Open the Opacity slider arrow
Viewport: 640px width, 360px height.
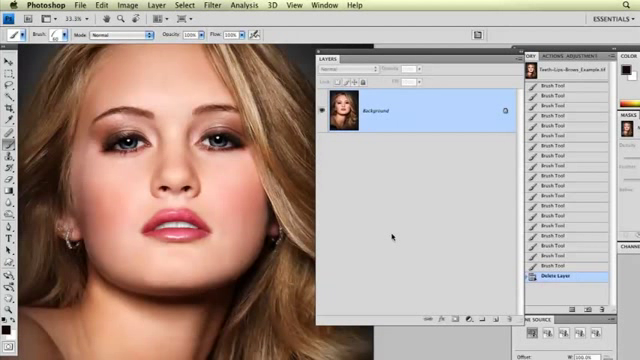[x=201, y=35]
